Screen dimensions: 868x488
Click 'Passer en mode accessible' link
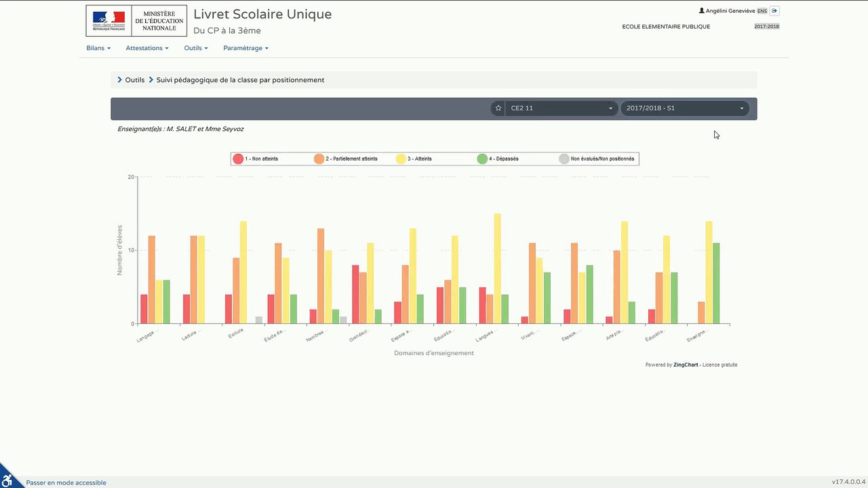(x=66, y=483)
